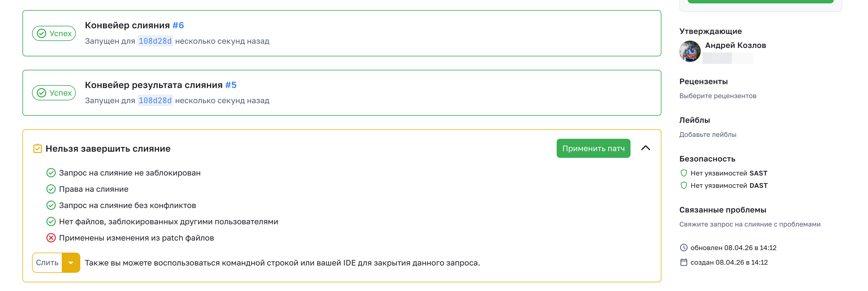Click the check icon for "Запрос на слияние без конфликтов"
The width and height of the screenshot is (868, 291).
tap(51, 205)
